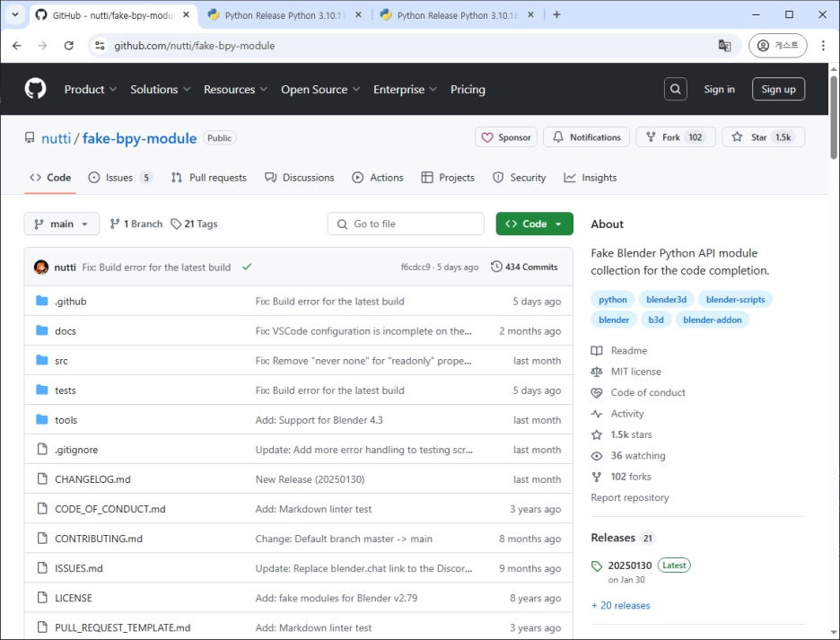Click the python topic tag
The width and height of the screenshot is (840, 640).
pyautogui.click(x=612, y=299)
